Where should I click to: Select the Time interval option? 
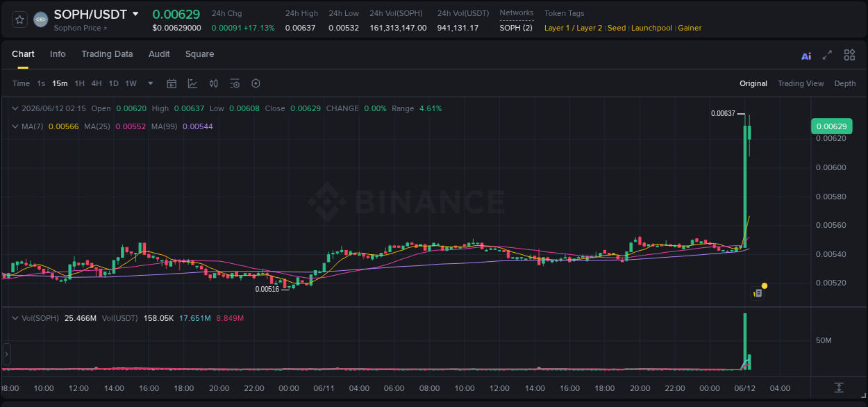[21, 83]
